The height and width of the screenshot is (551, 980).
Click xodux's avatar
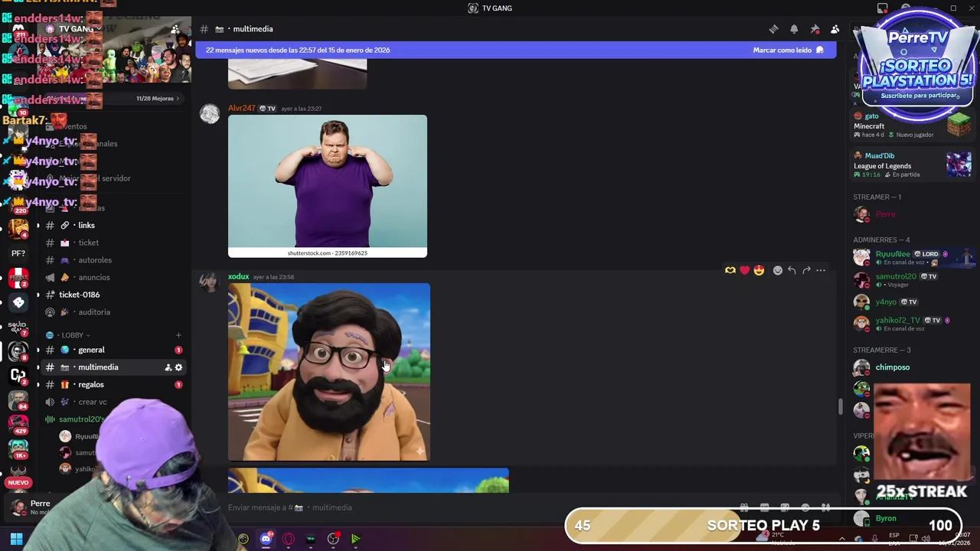[210, 282]
